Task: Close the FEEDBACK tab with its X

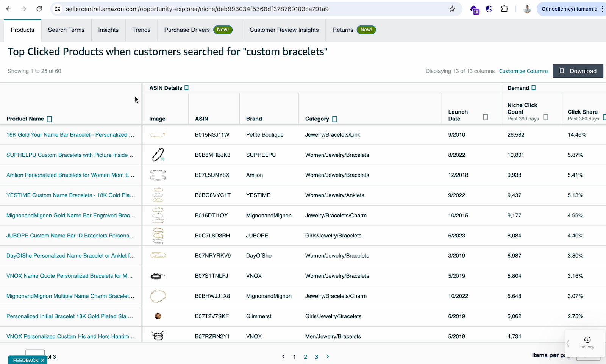Action: pyautogui.click(x=42, y=360)
